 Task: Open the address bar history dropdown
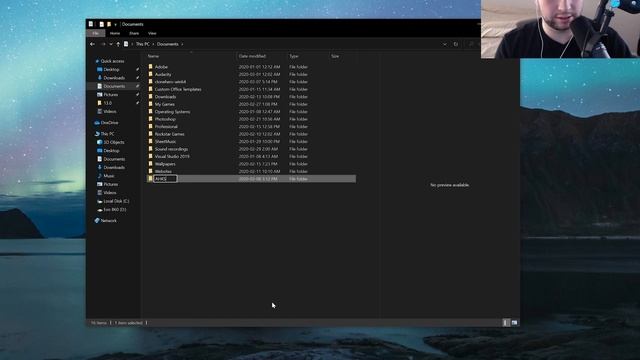[x=444, y=44]
